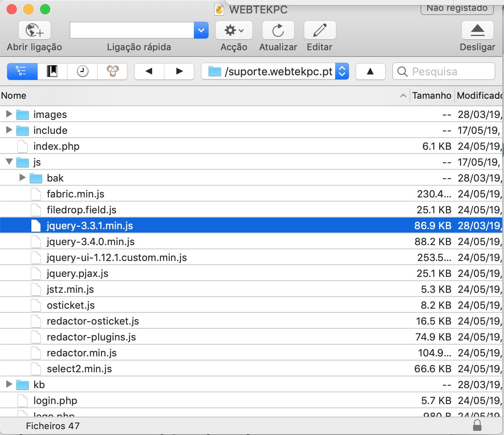The height and width of the screenshot is (435, 504).
Task: Expand the images folder
Action: [9, 114]
